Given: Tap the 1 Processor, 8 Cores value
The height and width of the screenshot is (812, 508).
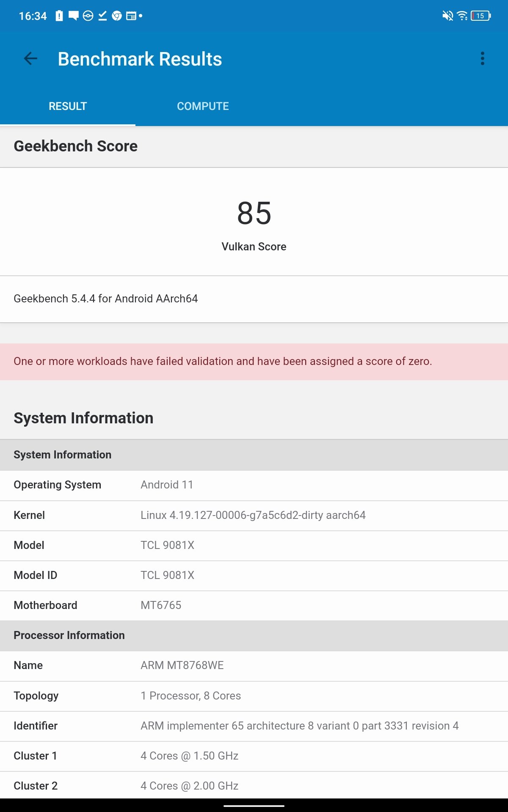Looking at the screenshot, I should 190,696.
